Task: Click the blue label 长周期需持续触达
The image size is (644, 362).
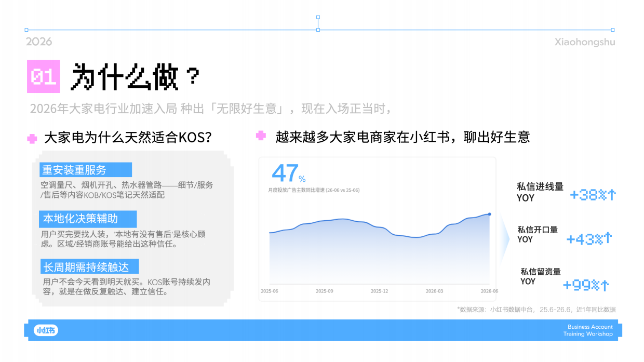Action: coord(90,267)
